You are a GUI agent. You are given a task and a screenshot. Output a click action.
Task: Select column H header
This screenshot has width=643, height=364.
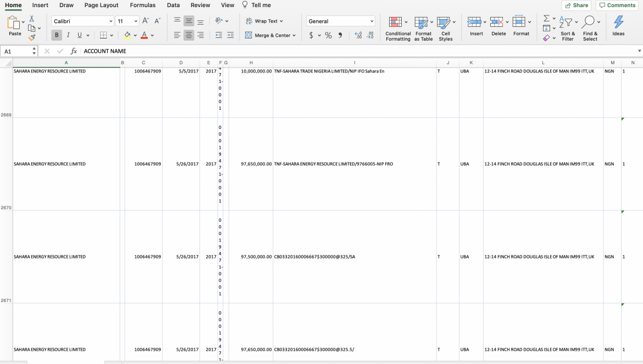pos(251,63)
